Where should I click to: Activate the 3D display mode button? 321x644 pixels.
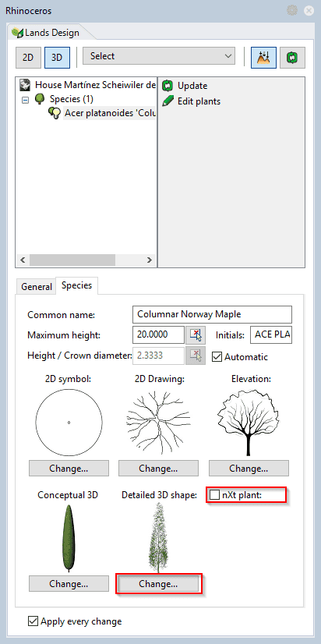[x=57, y=58]
